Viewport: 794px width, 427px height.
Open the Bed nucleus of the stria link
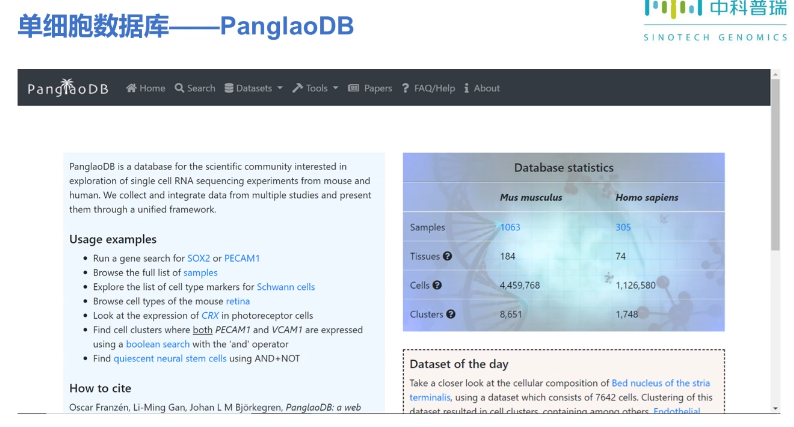[x=661, y=383]
